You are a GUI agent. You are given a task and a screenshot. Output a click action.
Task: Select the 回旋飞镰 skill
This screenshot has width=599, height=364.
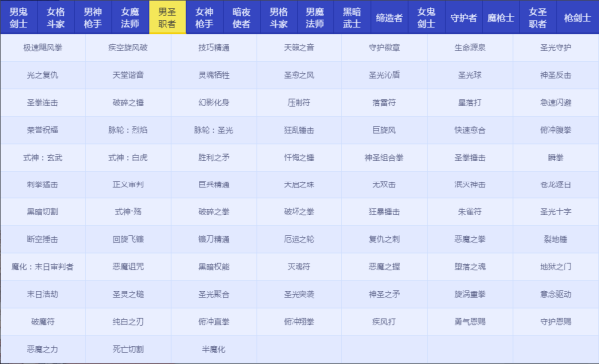pos(128,239)
